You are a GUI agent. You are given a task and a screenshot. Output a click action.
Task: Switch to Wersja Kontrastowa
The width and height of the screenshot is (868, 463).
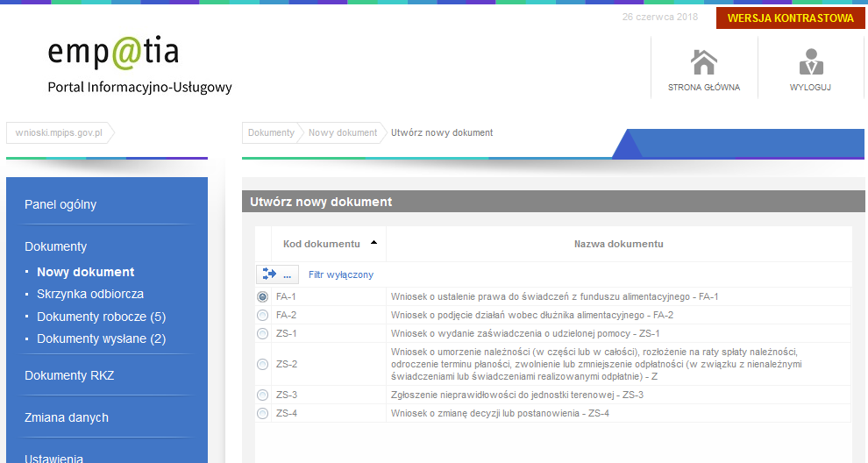790,18
